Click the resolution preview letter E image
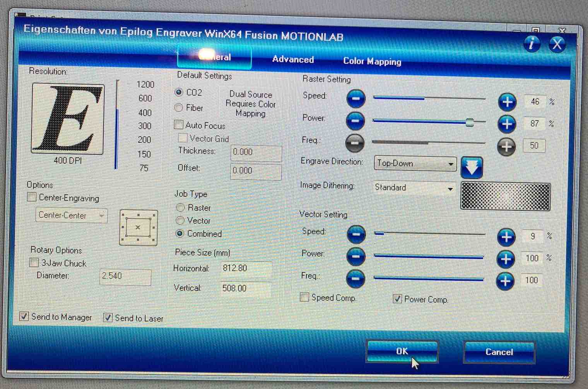Image resolution: width=588 pixels, height=389 pixels. (x=68, y=119)
